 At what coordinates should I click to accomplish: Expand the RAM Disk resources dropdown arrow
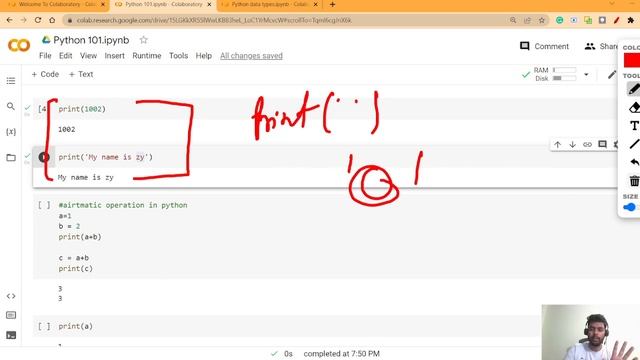coord(586,75)
